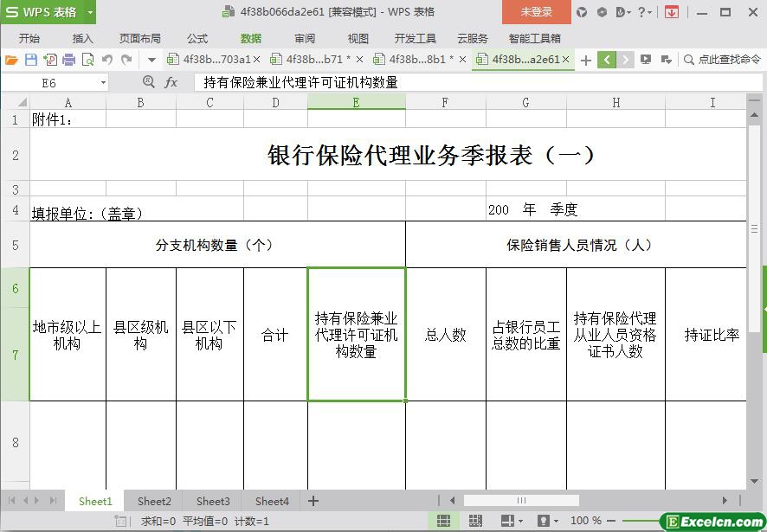This screenshot has width=767, height=532.
Task: Click the 未登录 login button
Action: [x=536, y=12]
